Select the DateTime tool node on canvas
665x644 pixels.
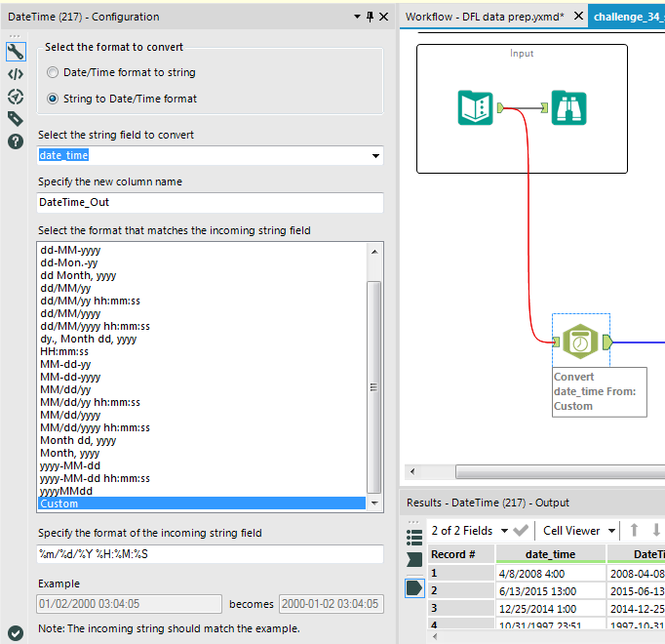click(580, 341)
